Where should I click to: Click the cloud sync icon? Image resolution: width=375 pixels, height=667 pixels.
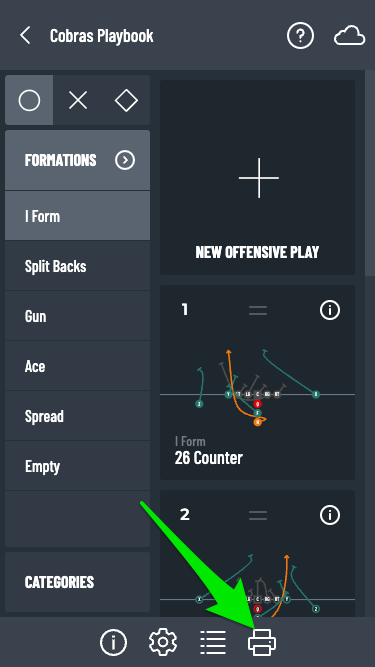click(349, 36)
